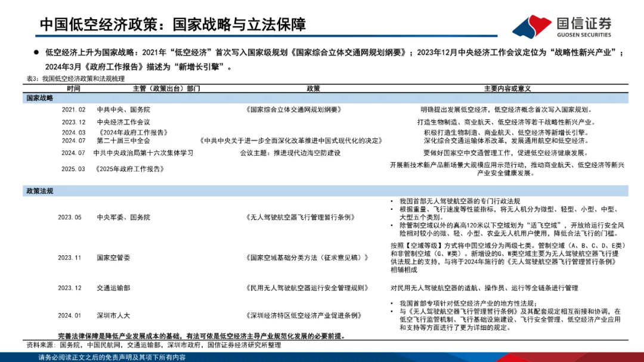Click the date cell 2025.03
This screenshot has width=644, height=362.
tap(73, 169)
